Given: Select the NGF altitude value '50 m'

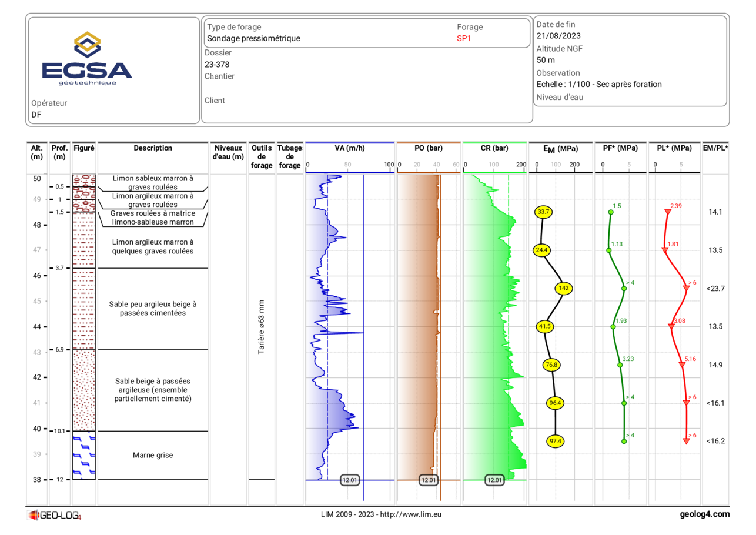Looking at the screenshot, I should pos(546,60).
